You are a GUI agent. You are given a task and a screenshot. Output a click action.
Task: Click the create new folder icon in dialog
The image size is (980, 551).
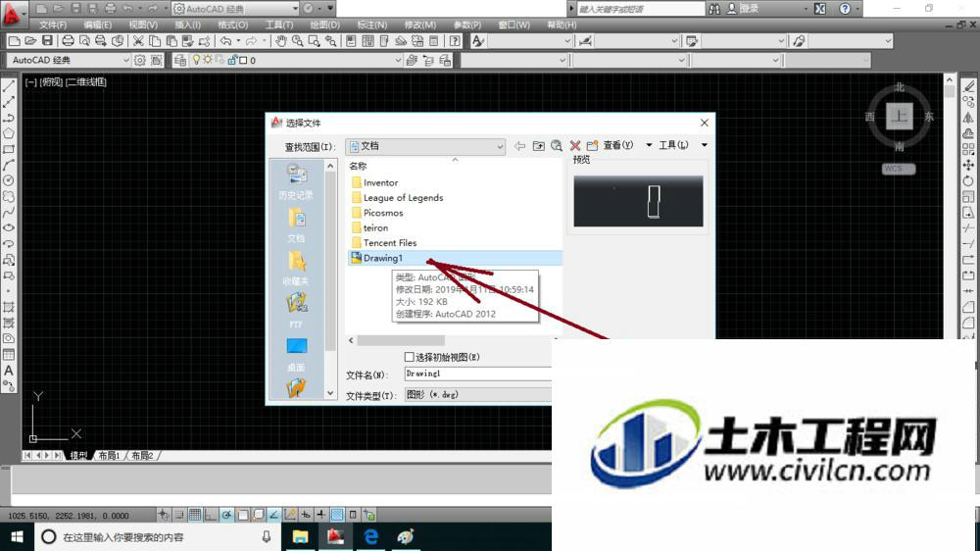tap(593, 146)
